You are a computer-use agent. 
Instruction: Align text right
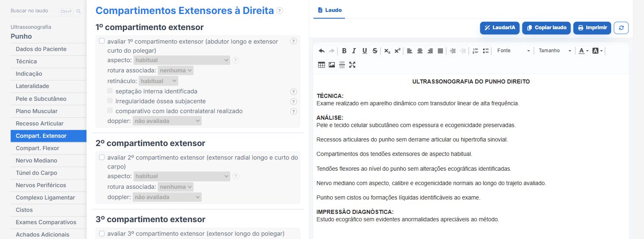[430, 51]
